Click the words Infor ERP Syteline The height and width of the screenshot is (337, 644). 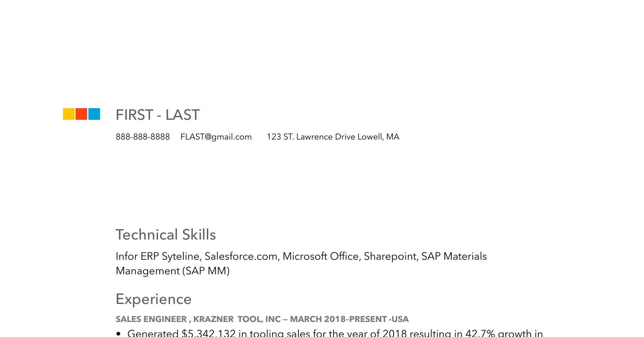pos(158,256)
